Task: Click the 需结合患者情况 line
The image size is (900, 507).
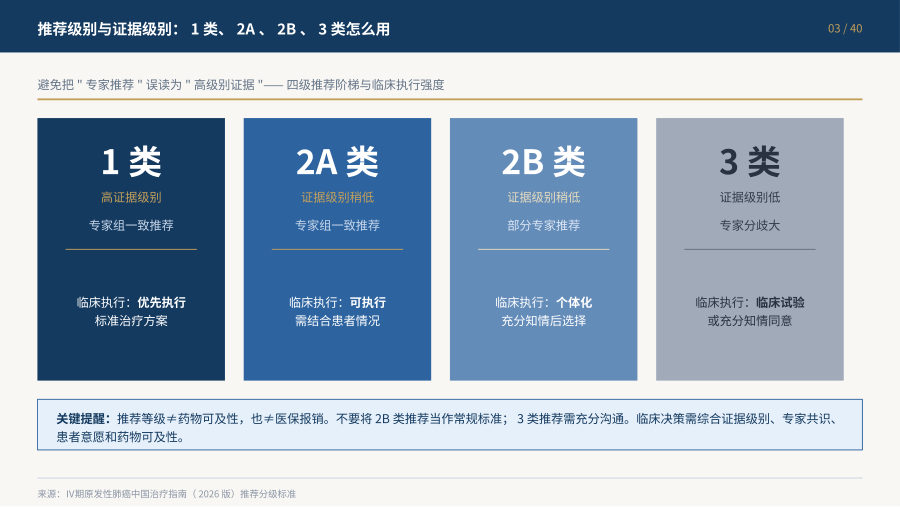Action: click(x=337, y=320)
